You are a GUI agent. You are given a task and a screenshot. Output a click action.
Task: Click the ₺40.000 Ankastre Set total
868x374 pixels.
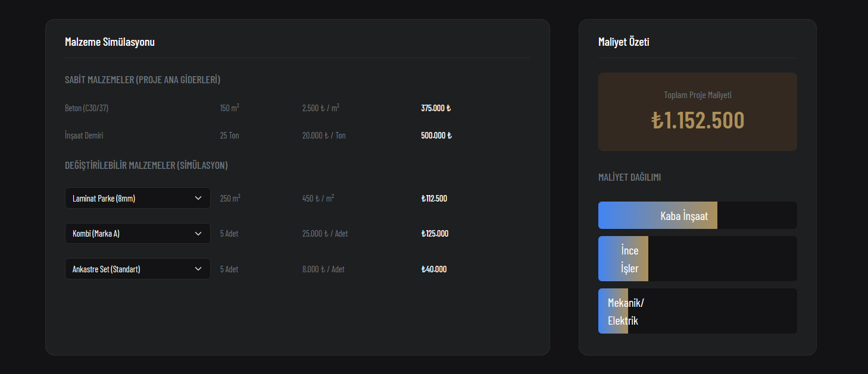(434, 269)
